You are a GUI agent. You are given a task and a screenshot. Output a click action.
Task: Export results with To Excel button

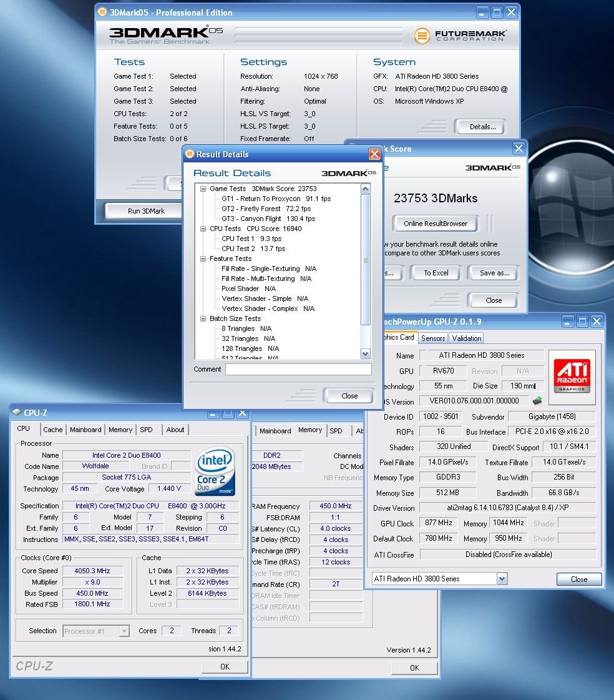click(x=436, y=273)
